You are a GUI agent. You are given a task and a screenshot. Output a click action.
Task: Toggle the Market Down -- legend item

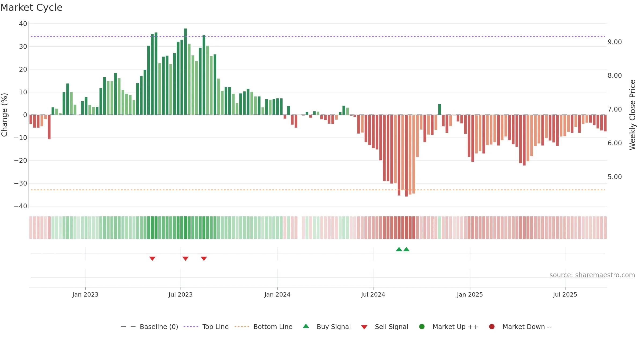(x=520, y=327)
